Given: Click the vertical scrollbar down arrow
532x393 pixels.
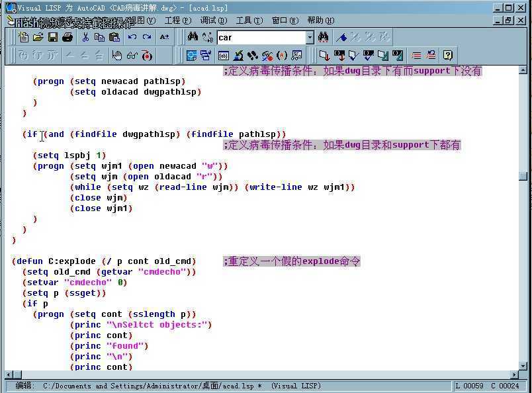Looking at the screenshot, I should [523, 366].
